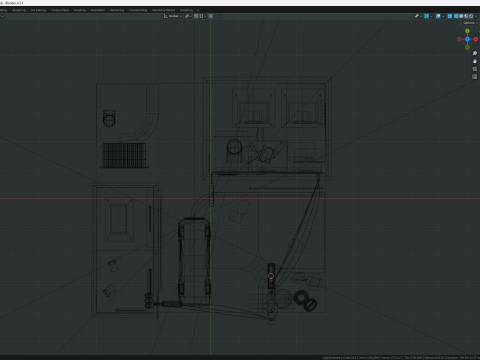Select rendered viewport shading

coord(471,16)
